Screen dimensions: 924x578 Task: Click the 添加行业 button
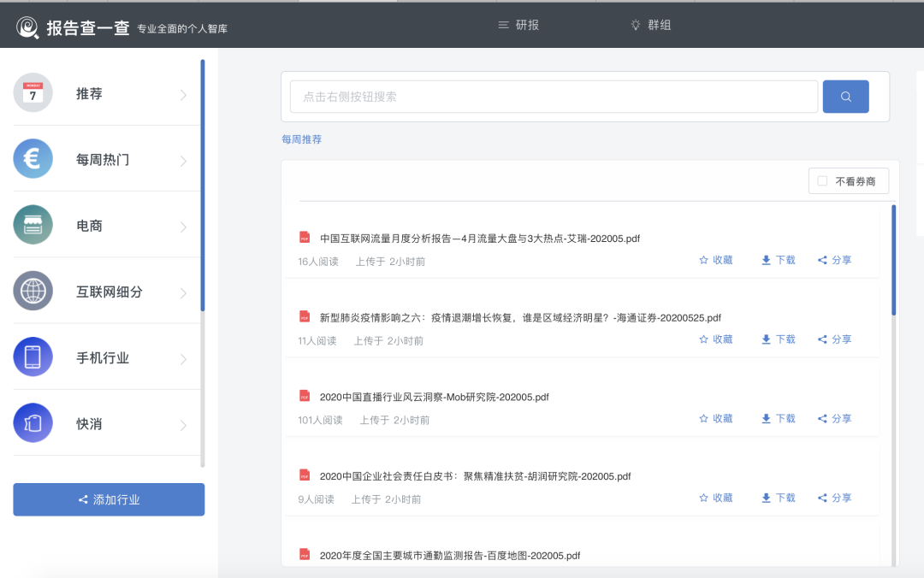point(109,499)
